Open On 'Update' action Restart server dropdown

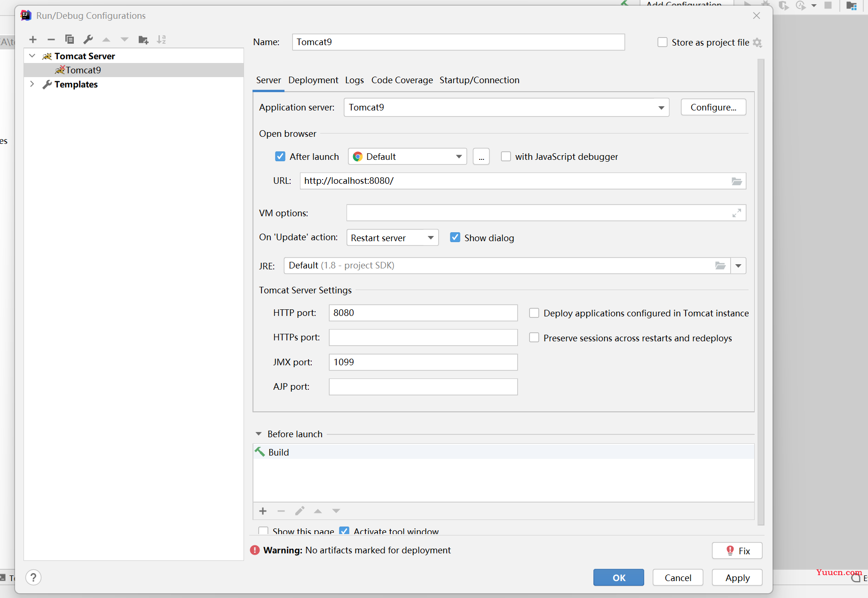click(x=393, y=237)
